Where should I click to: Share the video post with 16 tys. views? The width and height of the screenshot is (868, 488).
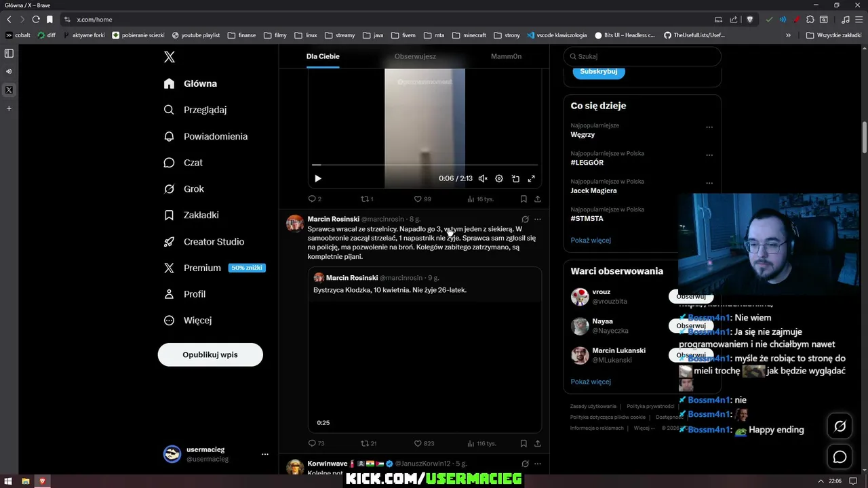[x=538, y=199]
